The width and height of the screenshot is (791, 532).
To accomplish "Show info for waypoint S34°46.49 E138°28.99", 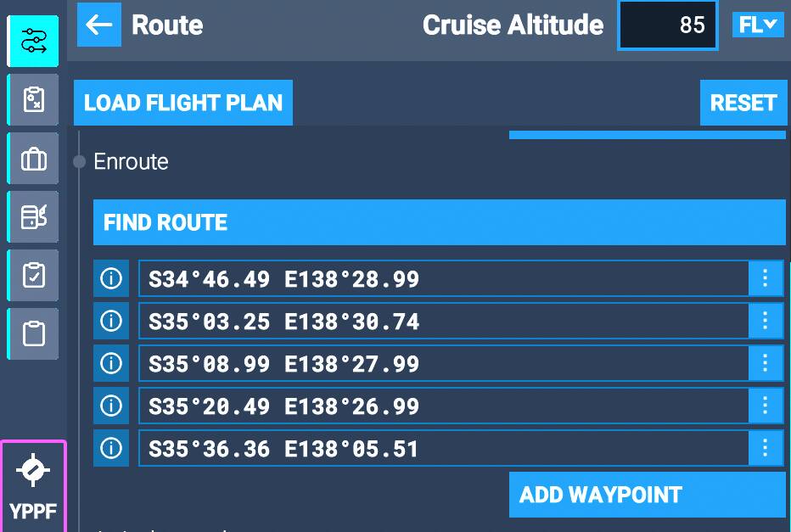I will pos(111,278).
